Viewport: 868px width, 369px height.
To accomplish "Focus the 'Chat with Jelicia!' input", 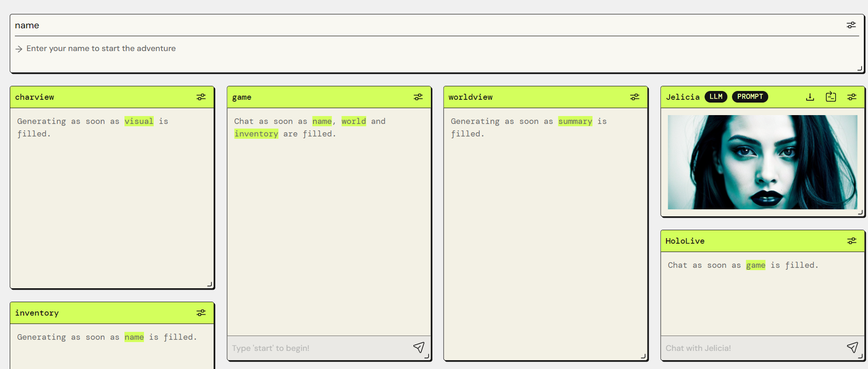I will click(753, 348).
